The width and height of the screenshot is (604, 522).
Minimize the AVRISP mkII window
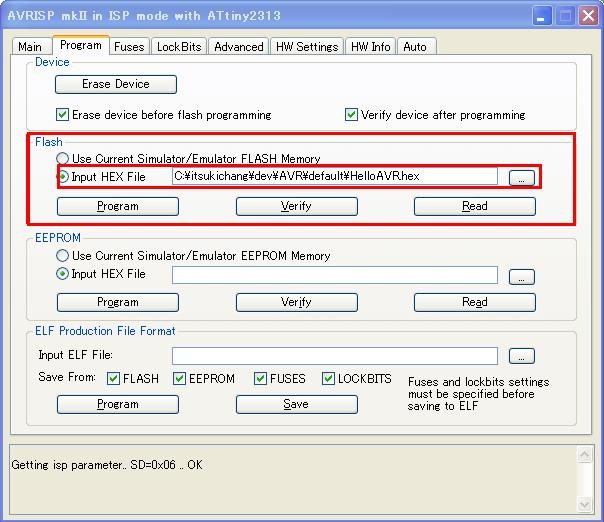[x=542, y=16]
